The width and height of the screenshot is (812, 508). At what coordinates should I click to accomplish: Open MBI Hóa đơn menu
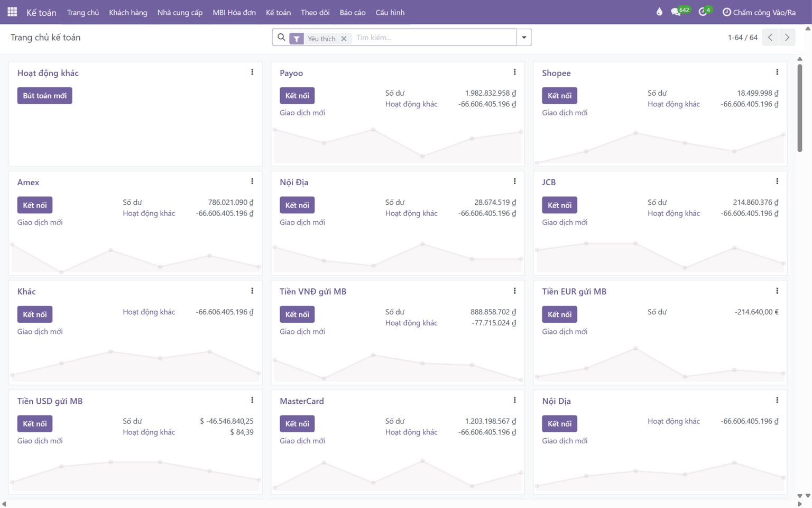234,12
